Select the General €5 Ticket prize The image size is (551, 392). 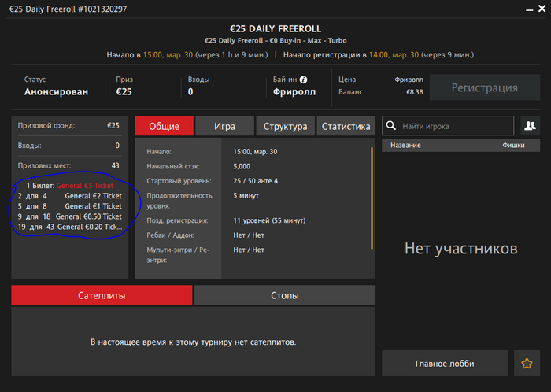click(x=85, y=186)
